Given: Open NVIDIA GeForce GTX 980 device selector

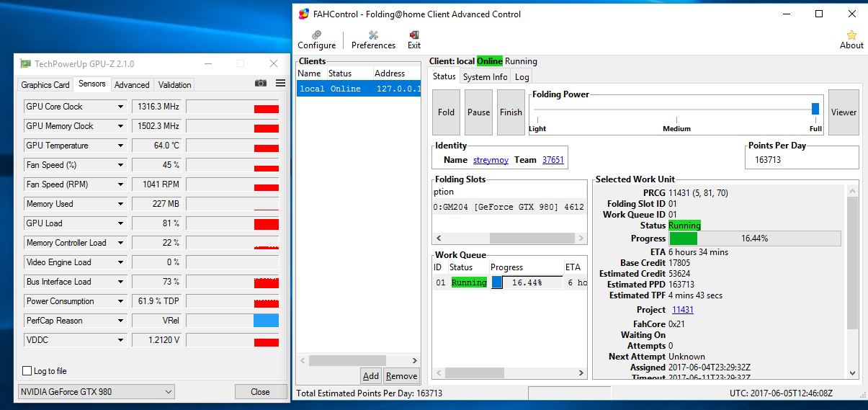Looking at the screenshot, I should pos(97,392).
